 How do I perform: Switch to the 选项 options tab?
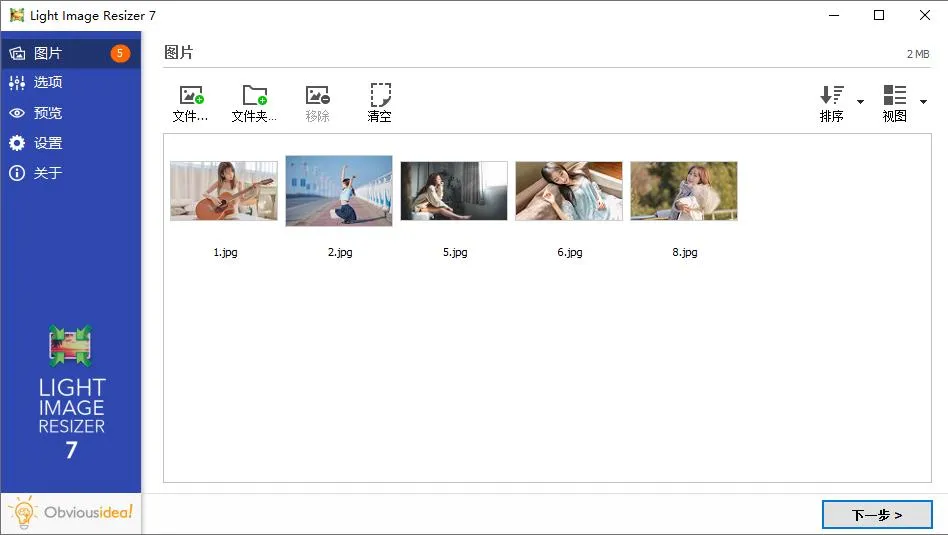pyautogui.click(x=48, y=83)
